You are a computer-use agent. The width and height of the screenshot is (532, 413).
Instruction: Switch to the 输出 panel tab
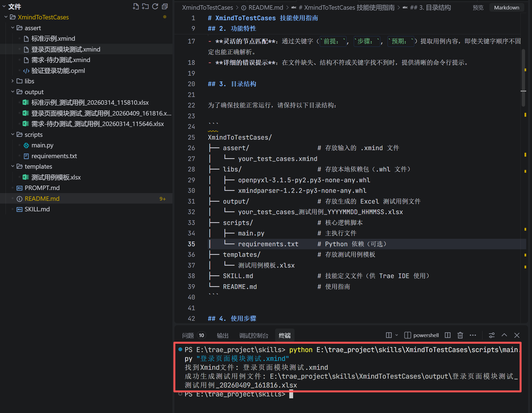point(223,335)
